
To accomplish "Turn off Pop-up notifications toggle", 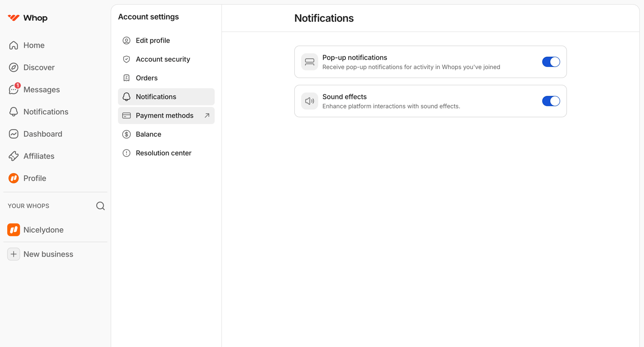I will (x=551, y=62).
